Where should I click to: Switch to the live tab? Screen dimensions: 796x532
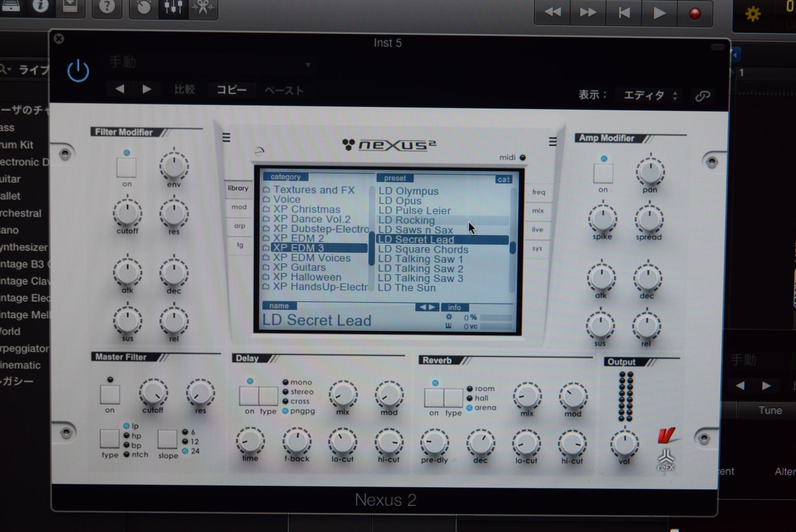pos(537,230)
